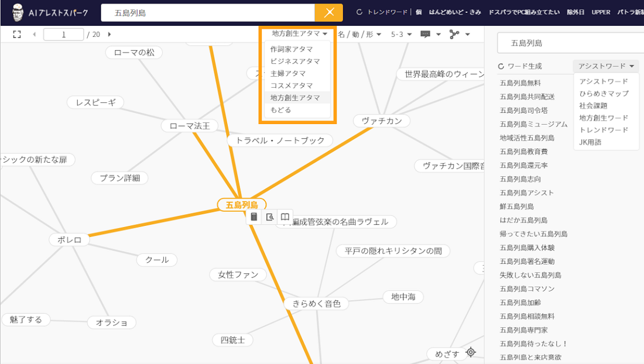Screen dimensions: 644x364
Task: Toggle fullscreen map view icon
Action: click(x=17, y=35)
